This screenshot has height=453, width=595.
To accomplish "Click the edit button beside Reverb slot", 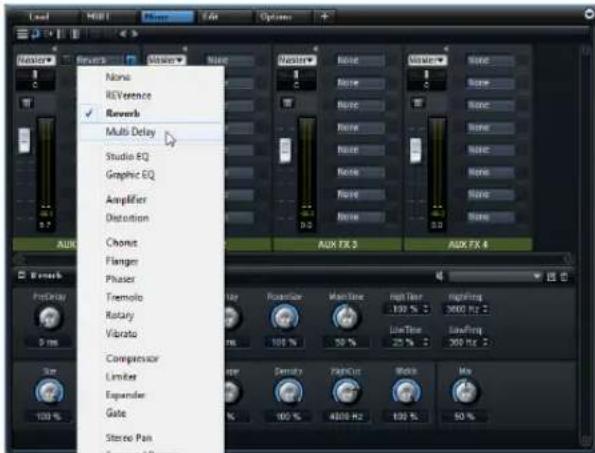I will pyautogui.click(x=131, y=60).
